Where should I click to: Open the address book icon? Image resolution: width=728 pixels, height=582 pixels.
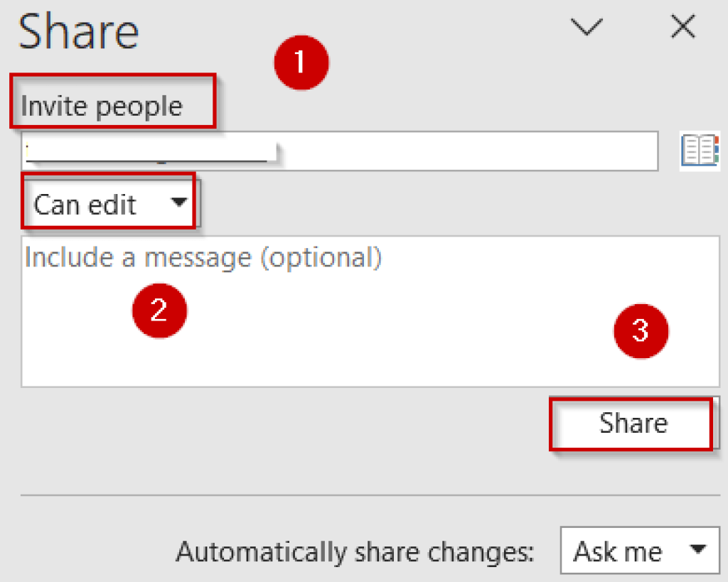[x=700, y=151]
